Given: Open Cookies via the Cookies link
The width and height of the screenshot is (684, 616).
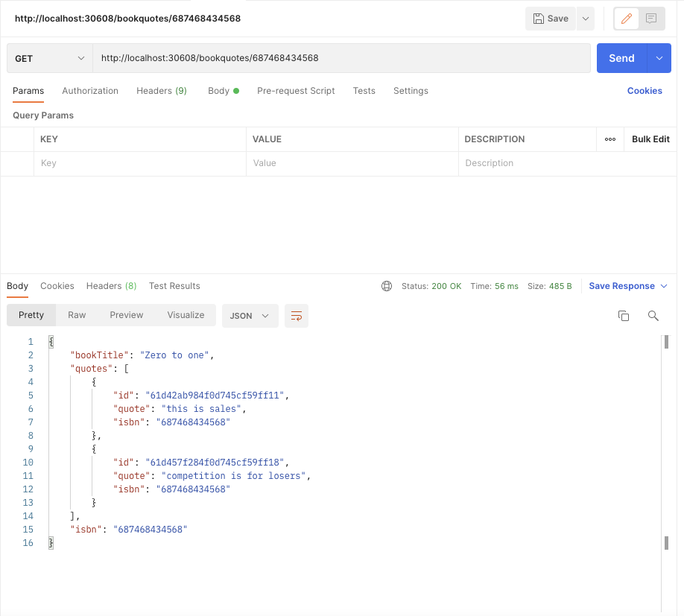Looking at the screenshot, I should [644, 90].
